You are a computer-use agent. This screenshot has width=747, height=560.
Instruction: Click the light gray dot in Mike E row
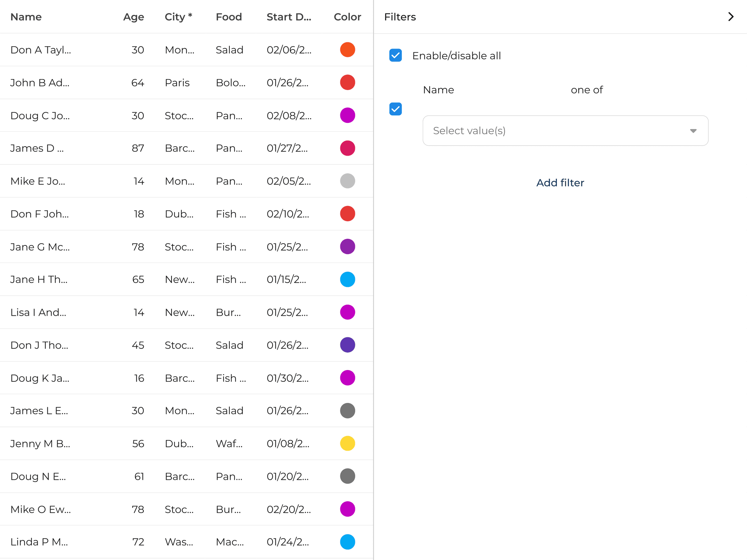pyautogui.click(x=347, y=181)
